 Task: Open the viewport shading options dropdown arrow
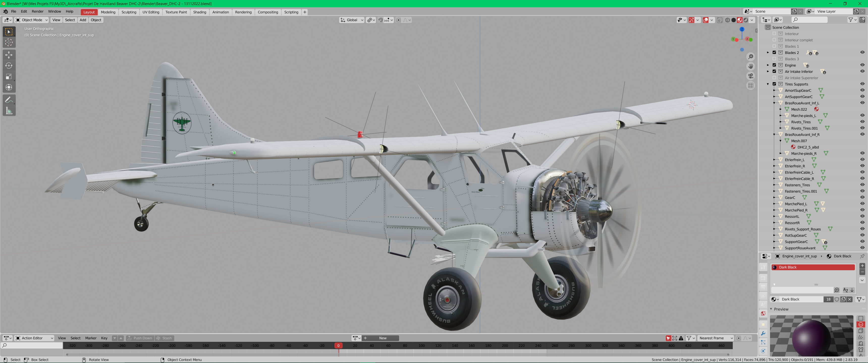pyautogui.click(x=752, y=20)
